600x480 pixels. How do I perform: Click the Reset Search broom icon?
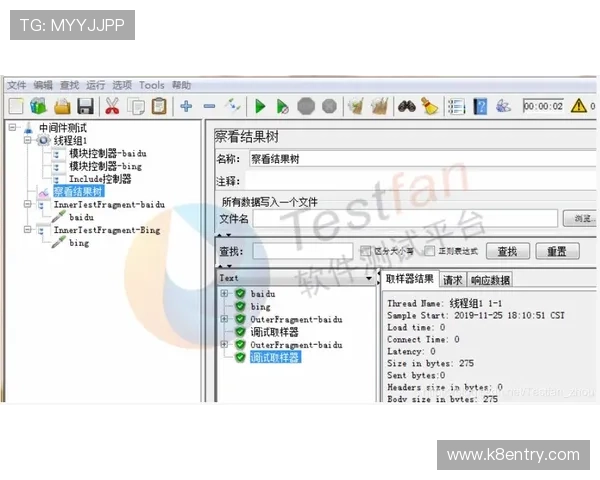[x=429, y=106]
